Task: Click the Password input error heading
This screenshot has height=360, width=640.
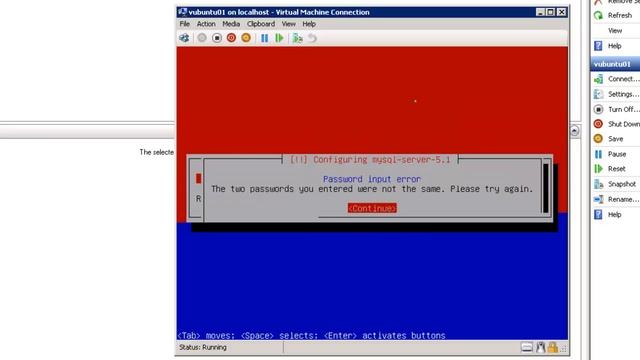Action: pos(372,179)
